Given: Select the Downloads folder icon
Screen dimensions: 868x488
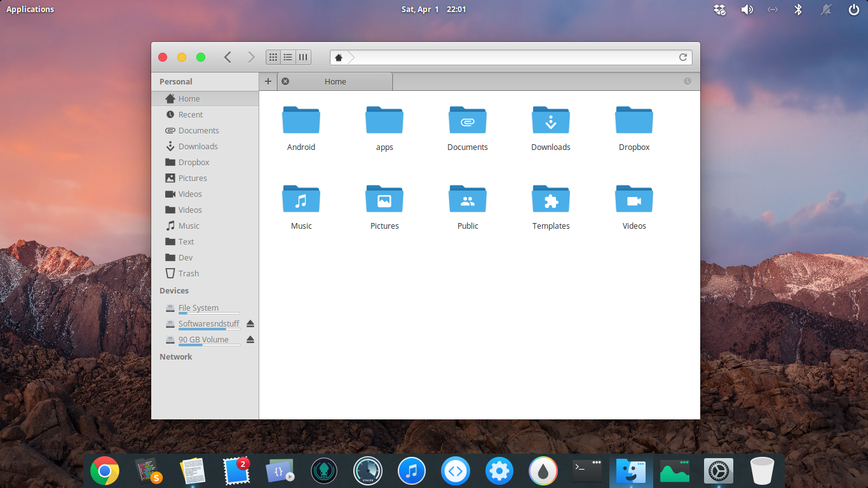Looking at the screenshot, I should [551, 119].
